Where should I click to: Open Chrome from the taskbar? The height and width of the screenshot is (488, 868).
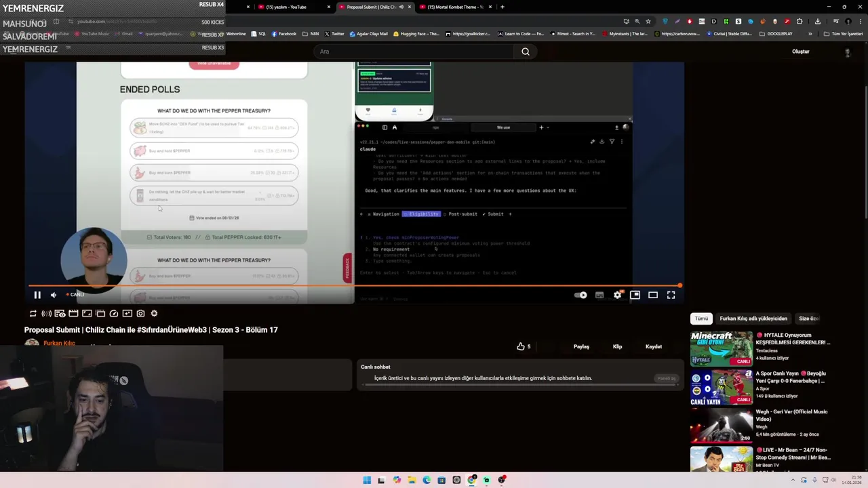(x=471, y=480)
